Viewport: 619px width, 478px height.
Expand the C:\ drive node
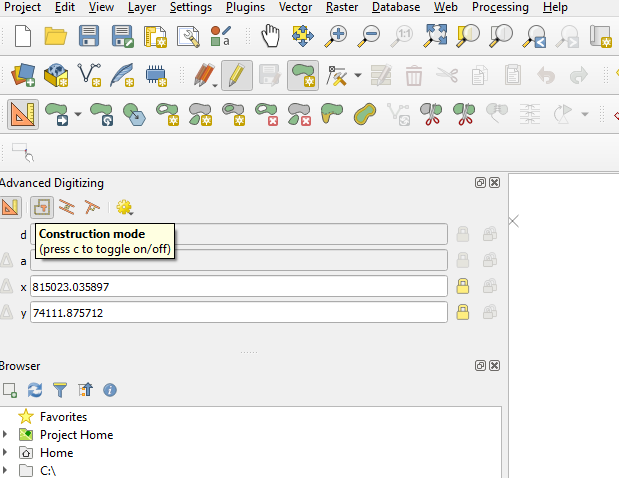(x=5, y=471)
